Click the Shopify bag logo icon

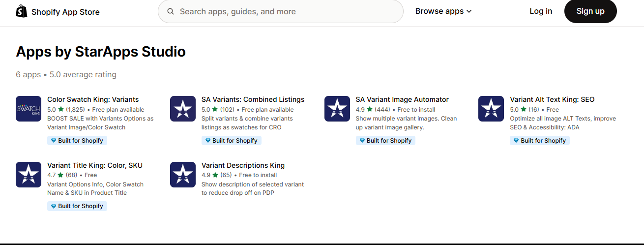click(x=22, y=11)
